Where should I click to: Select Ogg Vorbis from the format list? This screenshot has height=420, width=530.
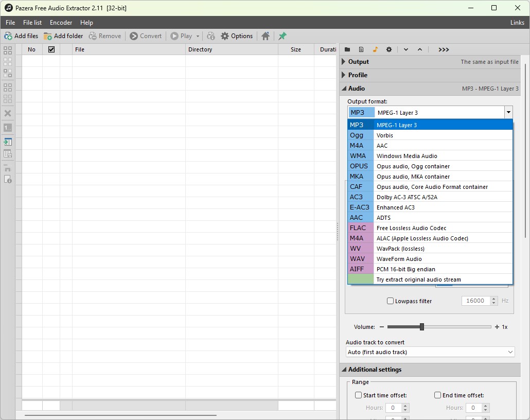430,135
